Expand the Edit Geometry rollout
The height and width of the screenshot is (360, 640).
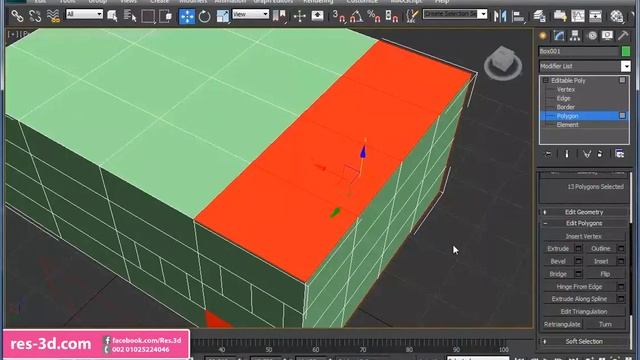(584, 212)
